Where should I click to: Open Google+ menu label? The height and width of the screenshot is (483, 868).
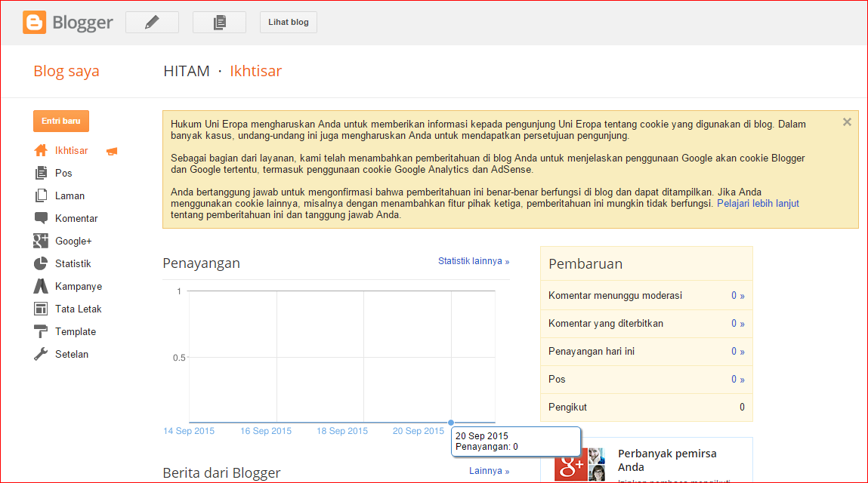coord(73,241)
